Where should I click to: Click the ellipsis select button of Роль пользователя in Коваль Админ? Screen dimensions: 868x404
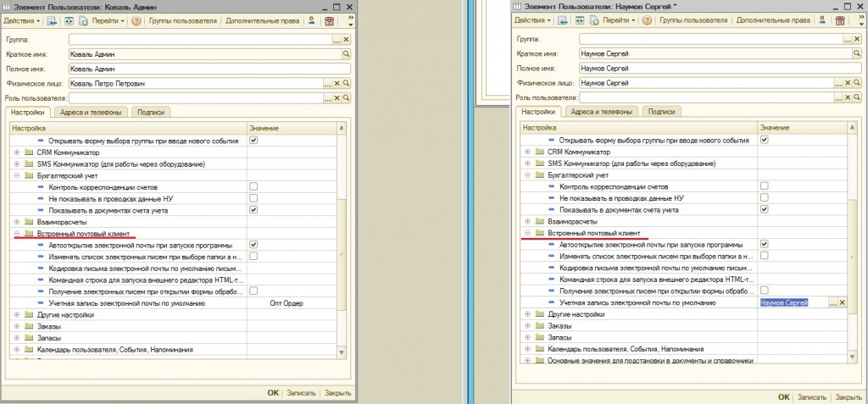pos(328,98)
